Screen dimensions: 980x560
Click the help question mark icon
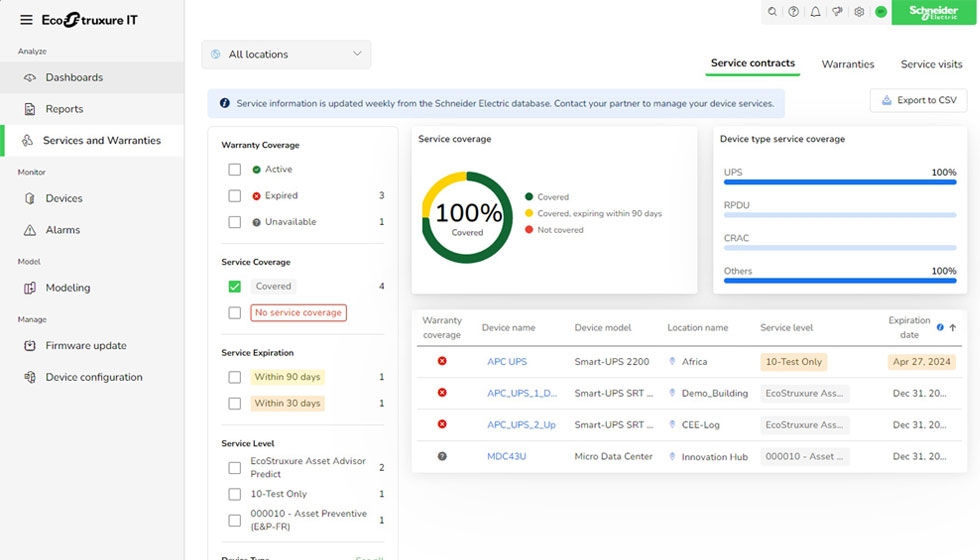click(794, 12)
